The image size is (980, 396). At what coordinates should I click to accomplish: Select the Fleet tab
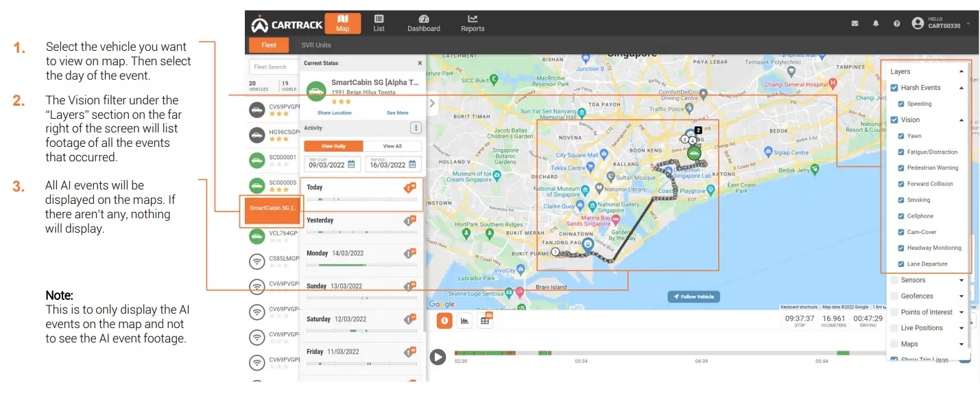click(x=269, y=45)
